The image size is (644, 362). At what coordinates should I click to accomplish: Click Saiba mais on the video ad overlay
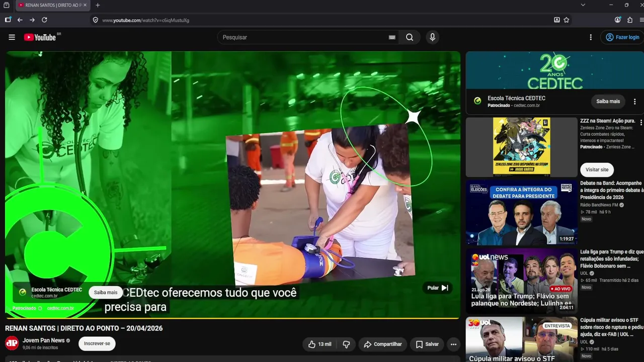coord(106,293)
